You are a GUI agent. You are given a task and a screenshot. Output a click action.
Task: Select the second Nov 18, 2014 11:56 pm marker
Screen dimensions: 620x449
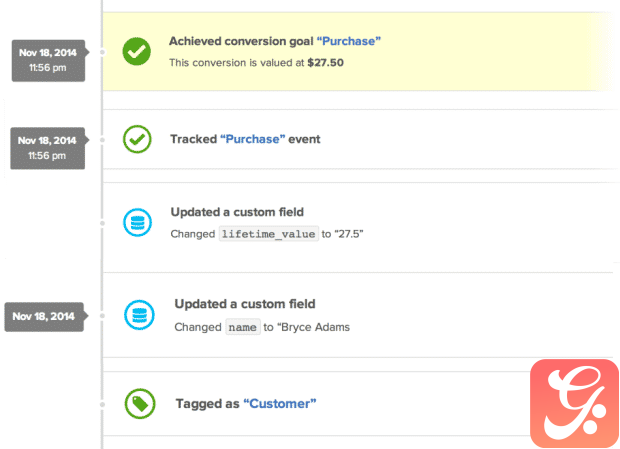pos(47,148)
